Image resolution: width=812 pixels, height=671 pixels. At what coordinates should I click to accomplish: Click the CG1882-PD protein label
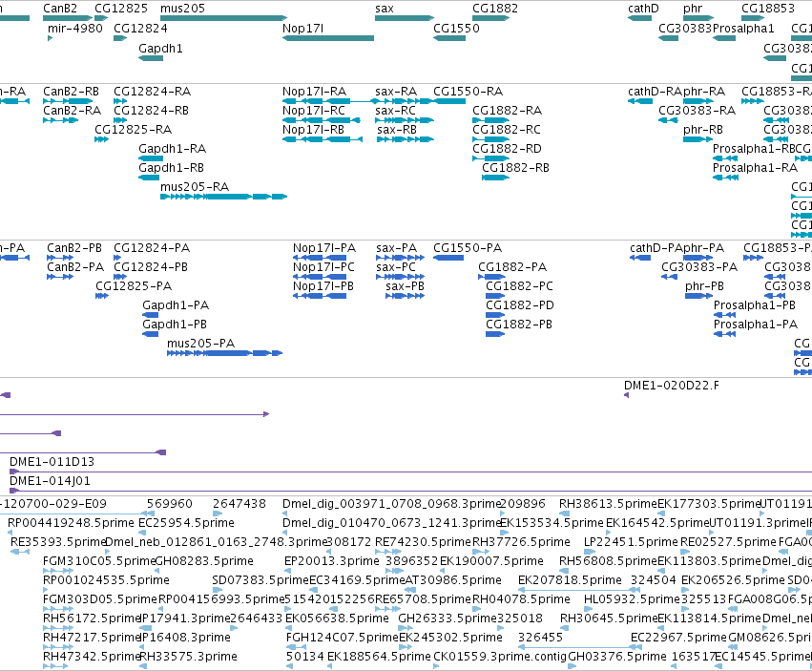click(x=520, y=305)
